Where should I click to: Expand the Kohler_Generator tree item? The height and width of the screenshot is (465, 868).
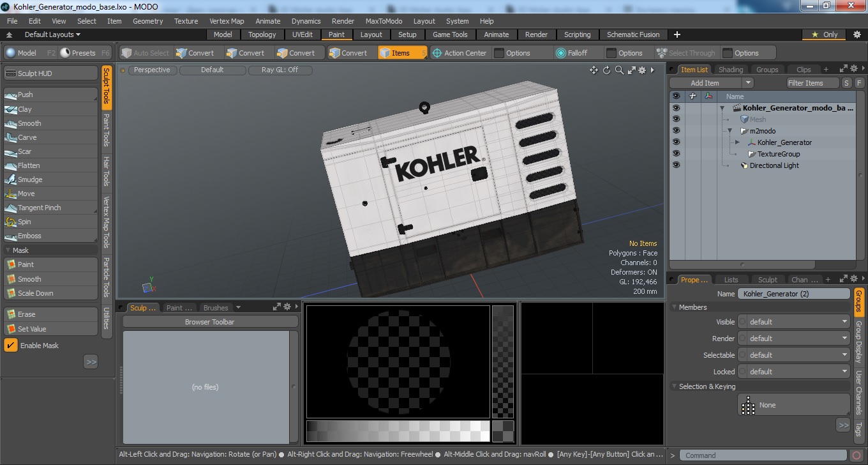point(737,142)
